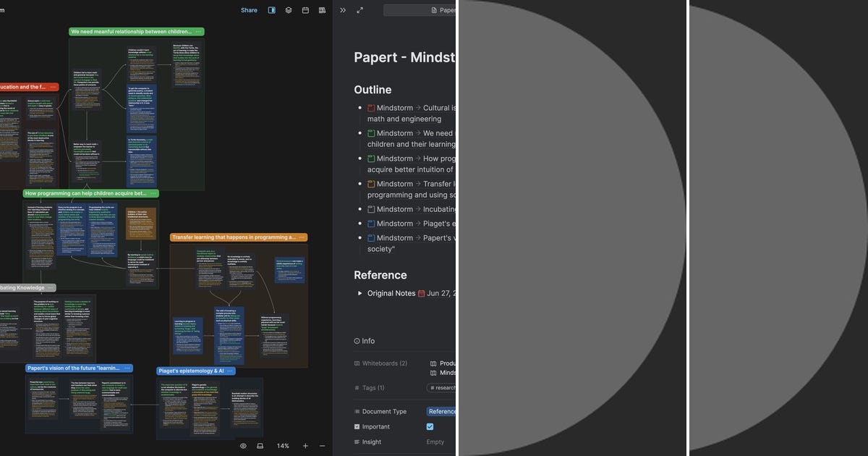The height and width of the screenshot is (456, 868).
Task: Click the Empty Insight value field
Action: pyautogui.click(x=435, y=442)
